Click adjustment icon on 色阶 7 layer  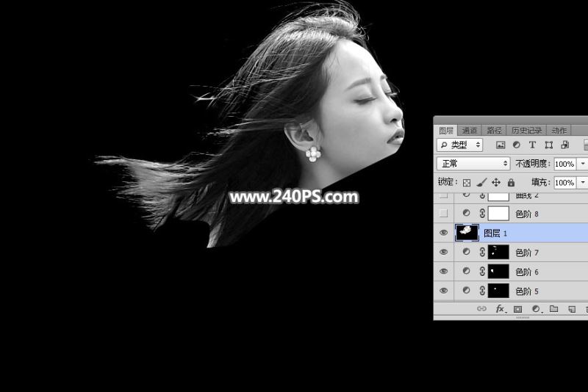click(466, 252)
